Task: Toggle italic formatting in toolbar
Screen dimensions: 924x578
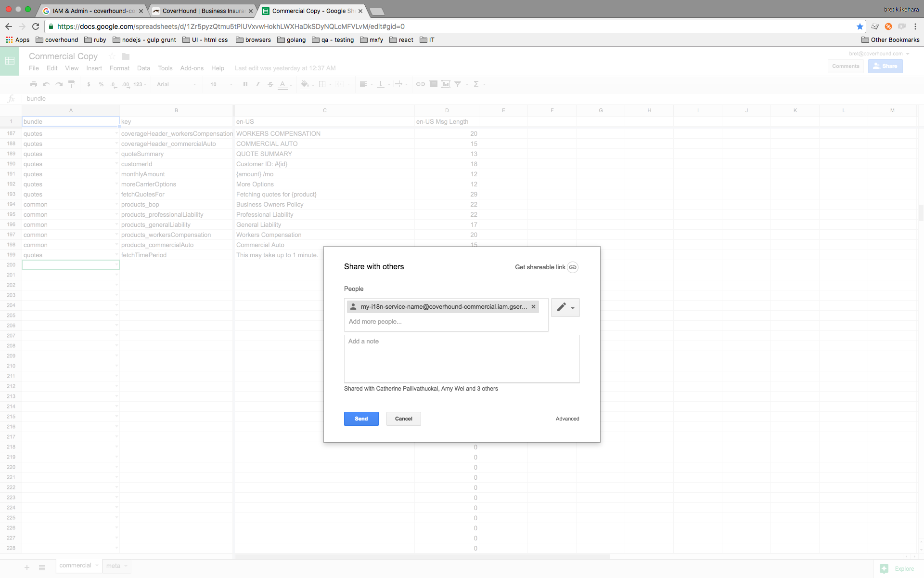Action: pos(258,84)
